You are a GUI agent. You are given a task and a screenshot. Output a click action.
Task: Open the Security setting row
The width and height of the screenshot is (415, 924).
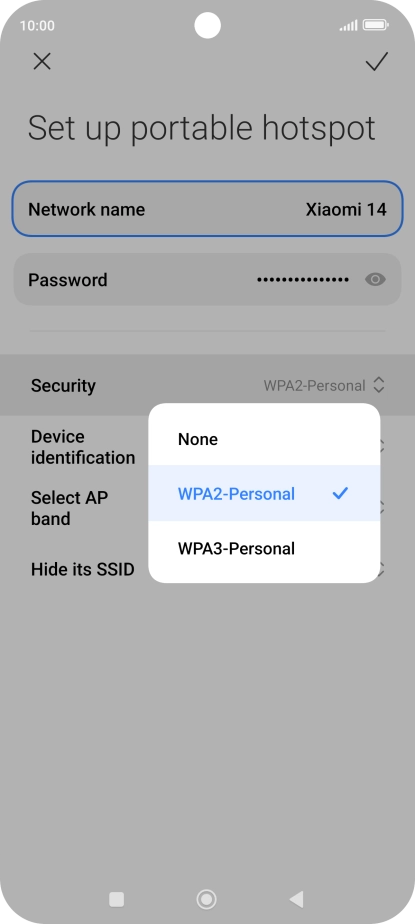click(x=208, y=385)
